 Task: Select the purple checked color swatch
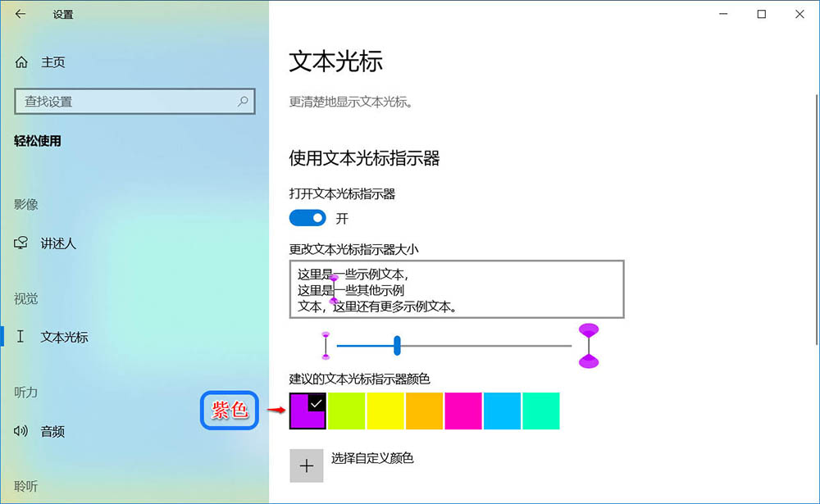[307, 411]
